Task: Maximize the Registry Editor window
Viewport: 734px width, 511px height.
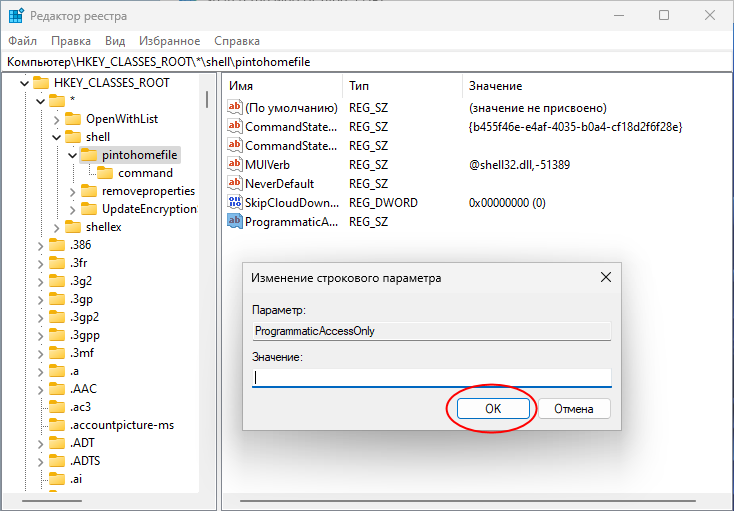Action: point(664,15)
